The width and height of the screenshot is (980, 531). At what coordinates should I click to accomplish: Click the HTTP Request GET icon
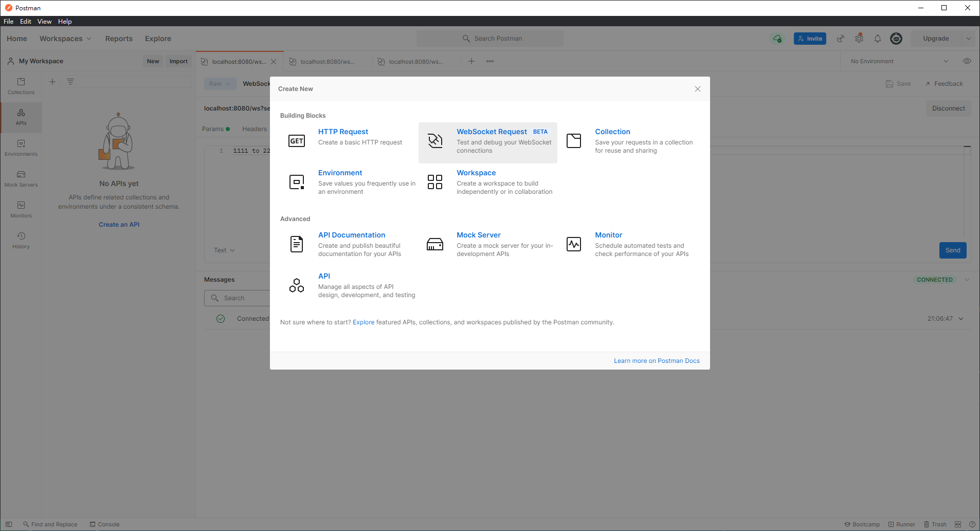point(297,141)
